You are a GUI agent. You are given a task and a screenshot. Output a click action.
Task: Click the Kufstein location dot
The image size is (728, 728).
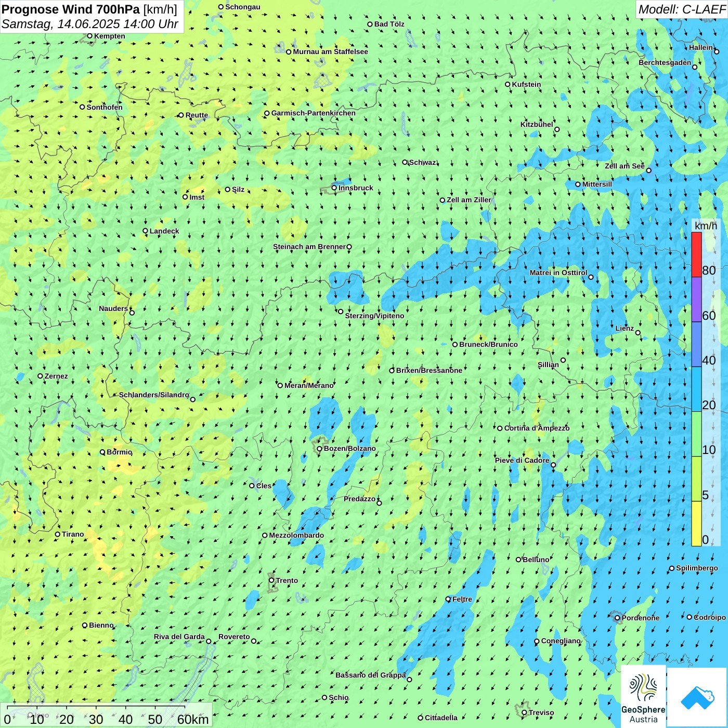click(508, 84)
